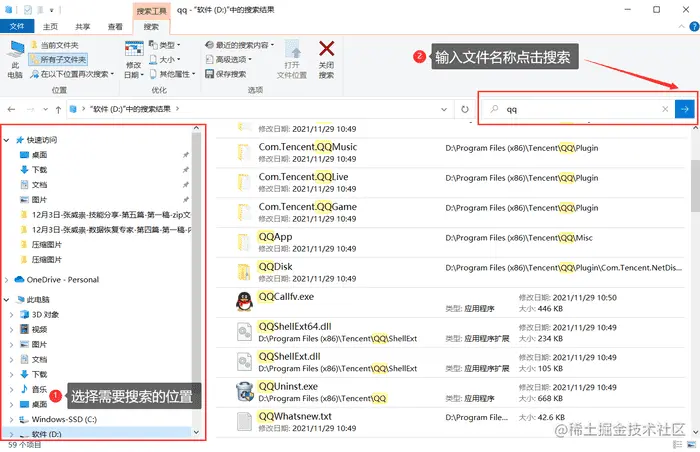Open the Date modified filter
This screenshot has height=452, width=700.
click(x=133, y=60)
